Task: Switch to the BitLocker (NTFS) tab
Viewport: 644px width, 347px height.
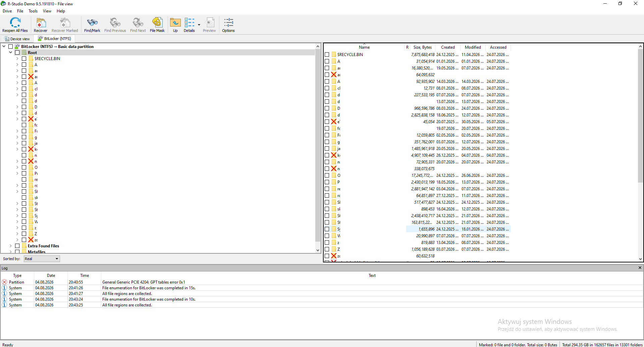Action: click(54, 39)
